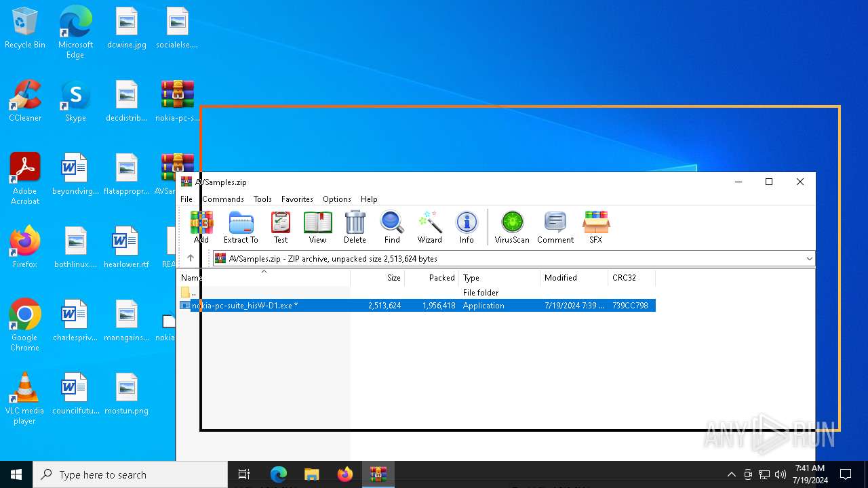The height and width of the screenshot is (488, 868).
Task: Select the CCleaner desktop shortcut
Action: pos(25,101)
